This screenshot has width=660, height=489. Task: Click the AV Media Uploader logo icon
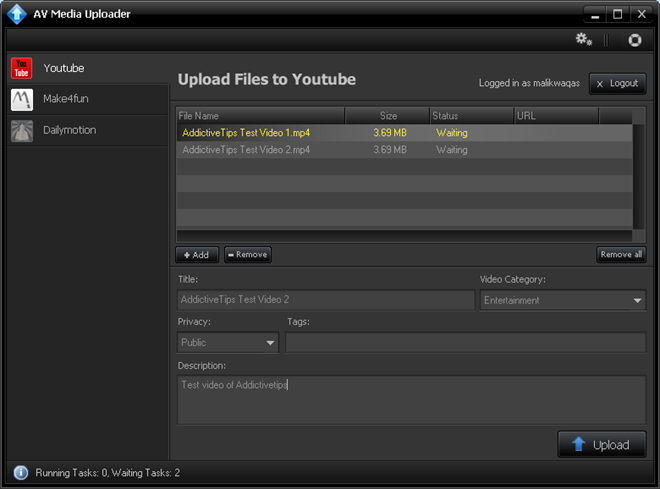(16, 14)
